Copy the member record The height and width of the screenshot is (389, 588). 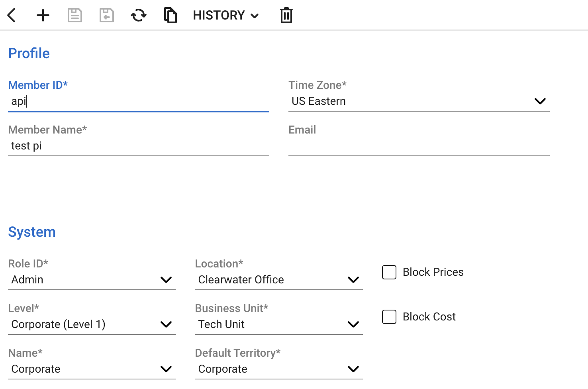click(x=171, y=16)
